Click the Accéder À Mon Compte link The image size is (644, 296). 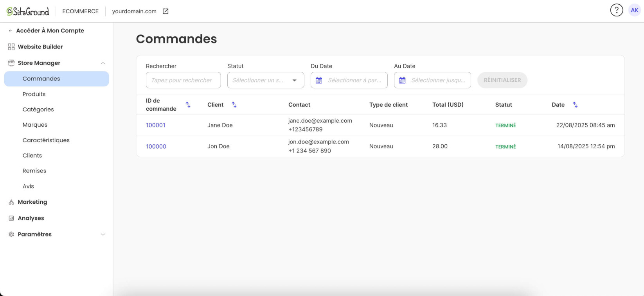coord(50,30)
